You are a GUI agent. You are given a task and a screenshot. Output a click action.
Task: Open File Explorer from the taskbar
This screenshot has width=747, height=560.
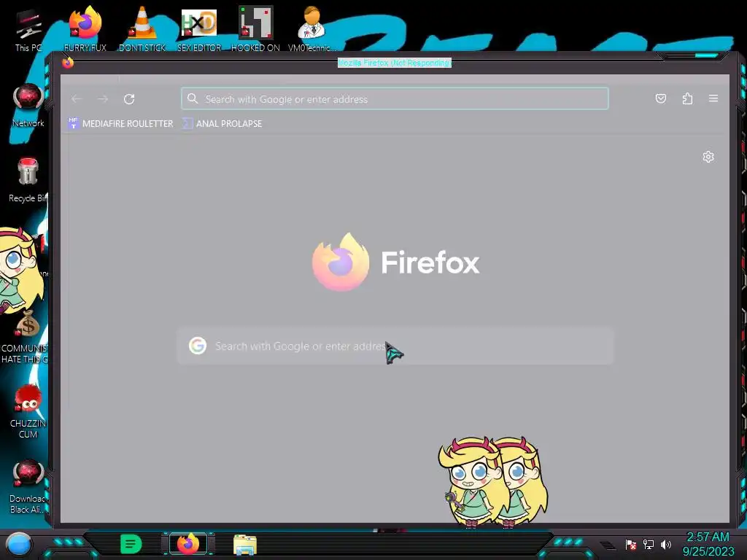[245, 545]
